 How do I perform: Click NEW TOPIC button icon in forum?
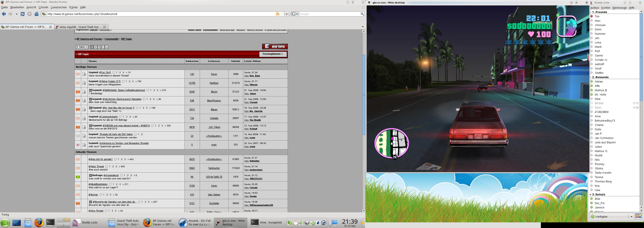pos(275,47)
